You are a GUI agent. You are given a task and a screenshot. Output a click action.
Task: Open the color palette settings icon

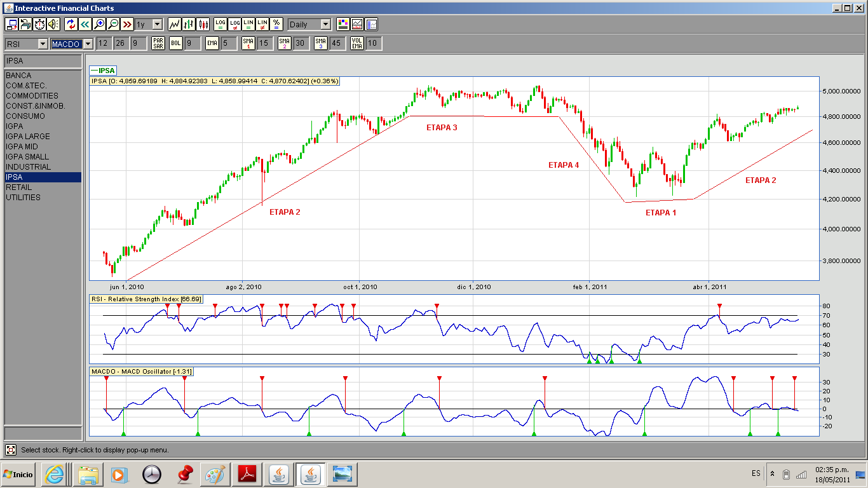pyautogui.click(x=343, y=24)
